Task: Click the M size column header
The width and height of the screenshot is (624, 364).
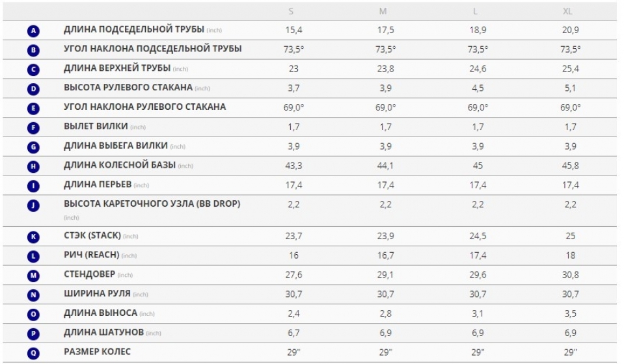Action: pyautogui.click(x=383, y=11)
